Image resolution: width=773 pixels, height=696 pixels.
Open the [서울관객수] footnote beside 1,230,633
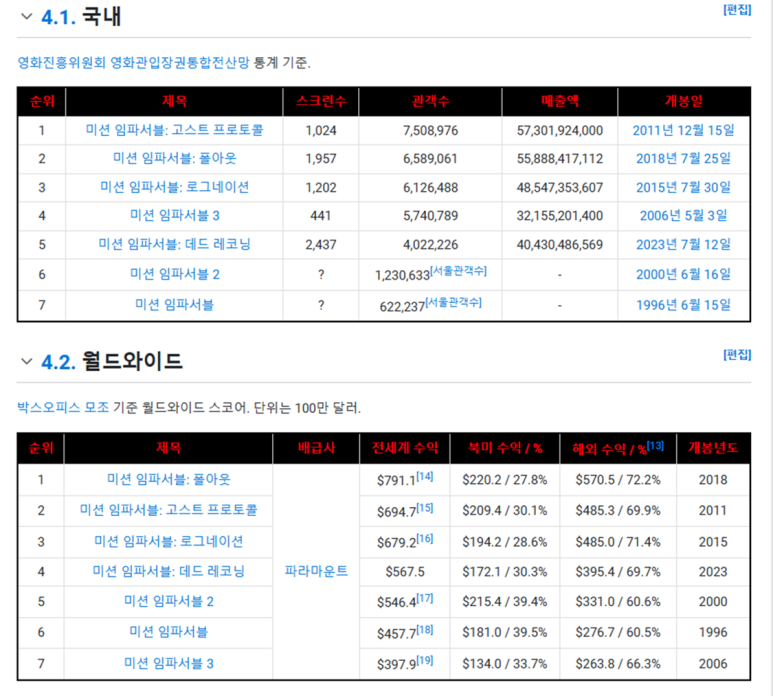[x=458, y=271]
